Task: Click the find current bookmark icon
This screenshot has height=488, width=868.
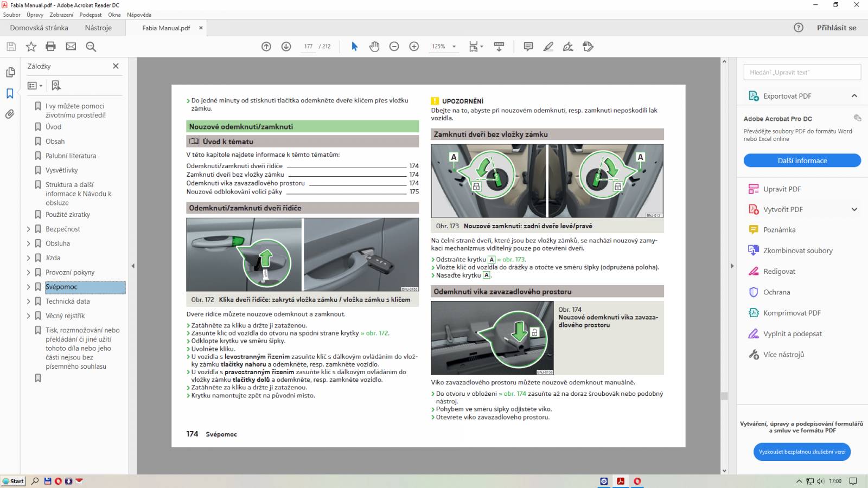Action: point(56,86)
